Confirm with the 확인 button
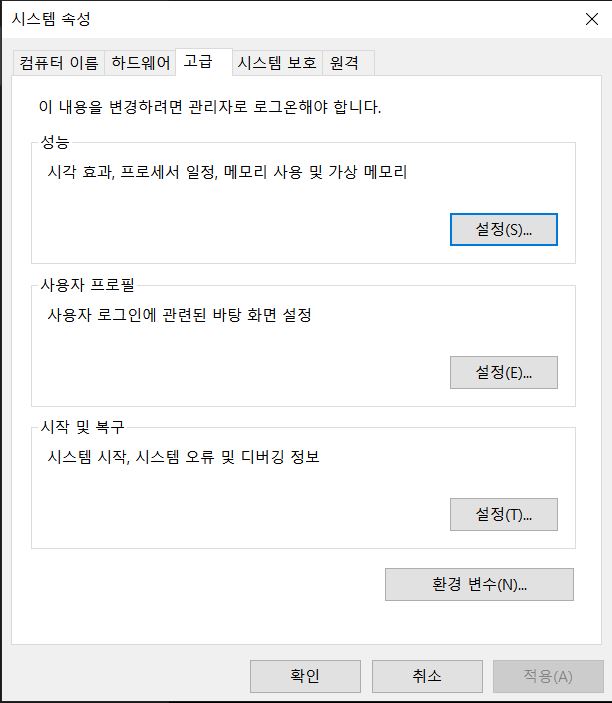 pyautogui.click(x=305, y=676)
